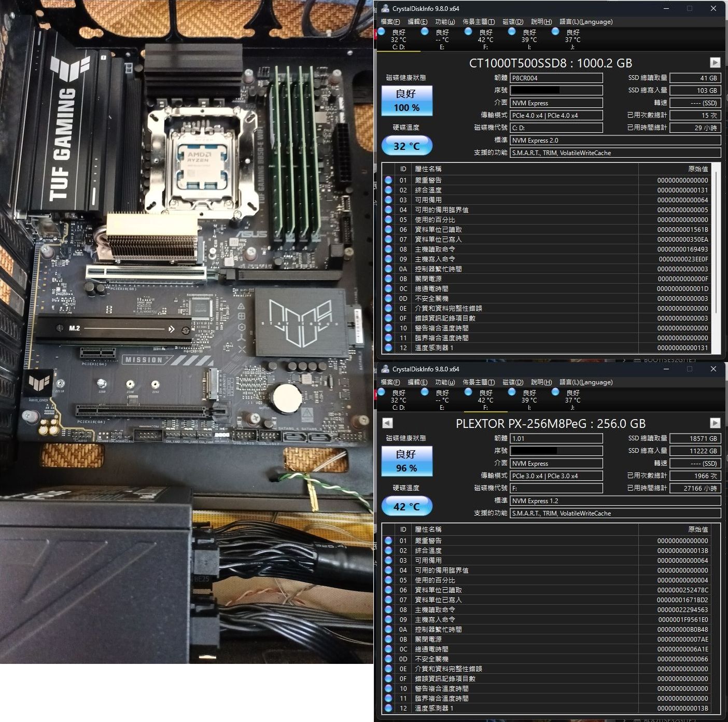Click status circle of row 0D 不安全關機 in top window
This screenshot has width=728, height=722.
(x=388, y=298)
